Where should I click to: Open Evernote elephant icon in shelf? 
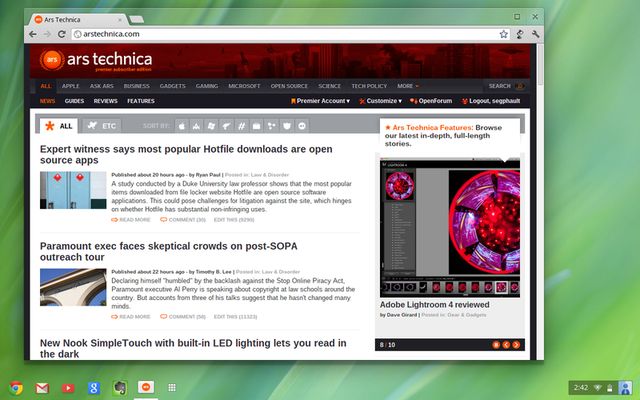(120, 387)
